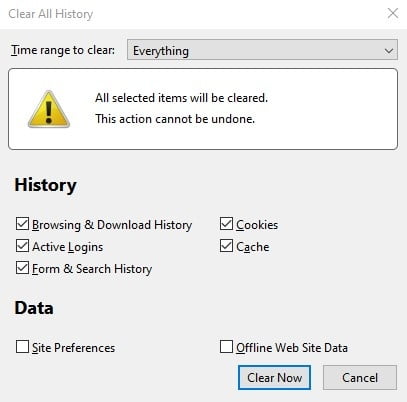Click the 'This action cannot be undone' text
This screenshot has height=402, width=407.
175,119
